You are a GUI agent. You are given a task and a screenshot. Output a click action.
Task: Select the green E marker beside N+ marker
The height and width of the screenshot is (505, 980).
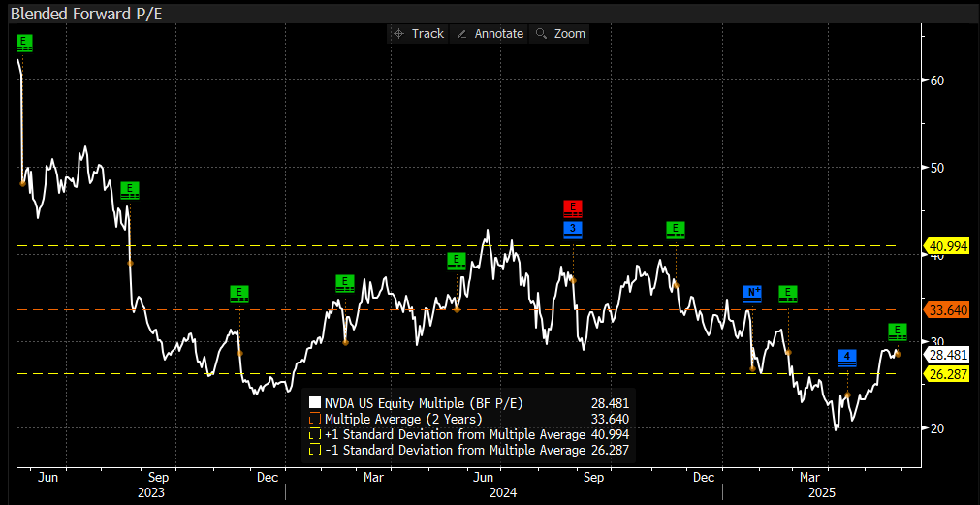(788, 293)
